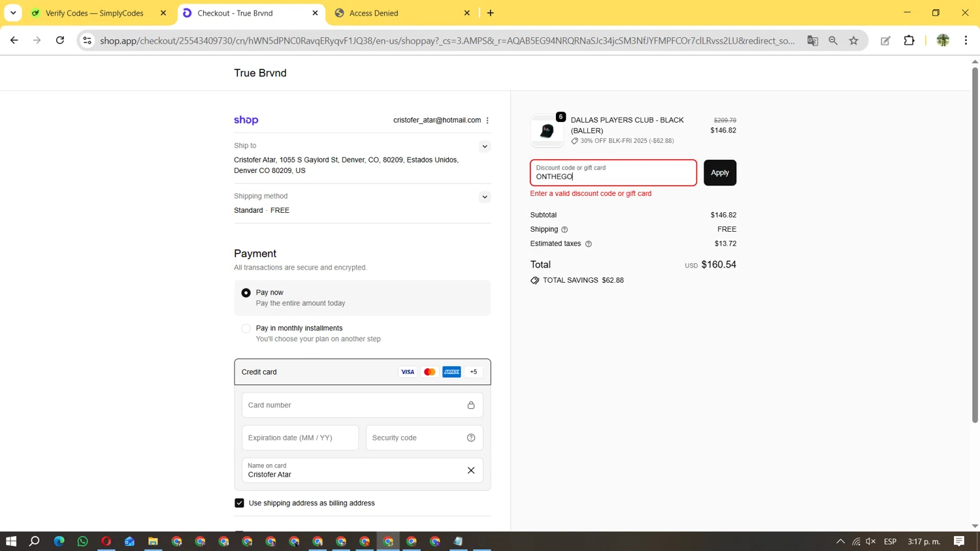The width and height of the screenshot is (980, 551).
Task: Click the lock icon in Card number field
Action: [471, 405]
